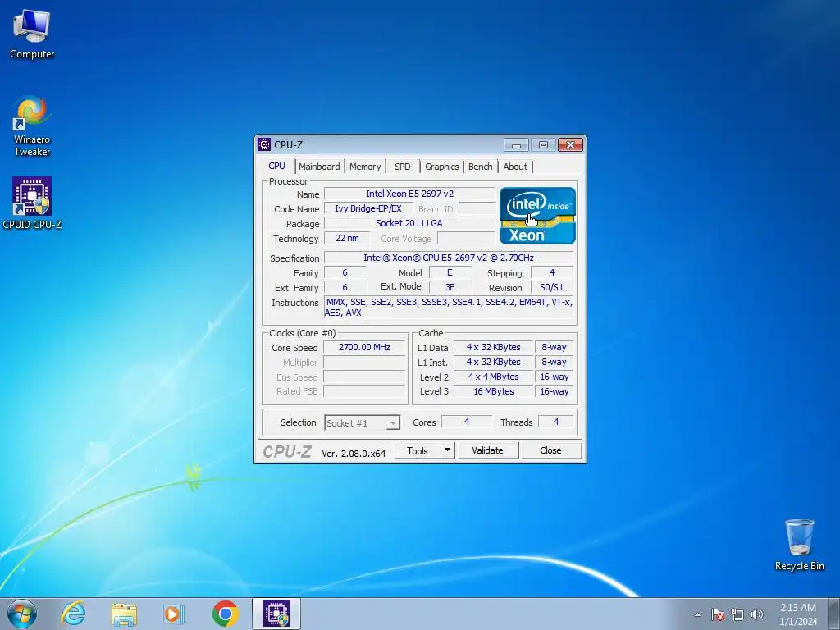
Task: Click the Stepping value 4
Action: [x=552, y=272]
